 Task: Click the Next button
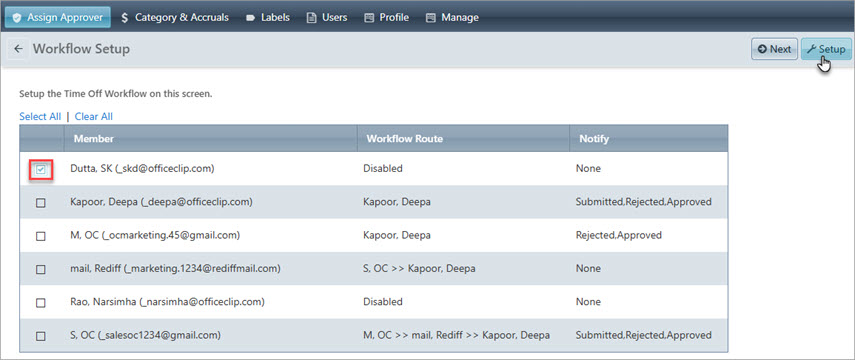(x=774, y=49)
